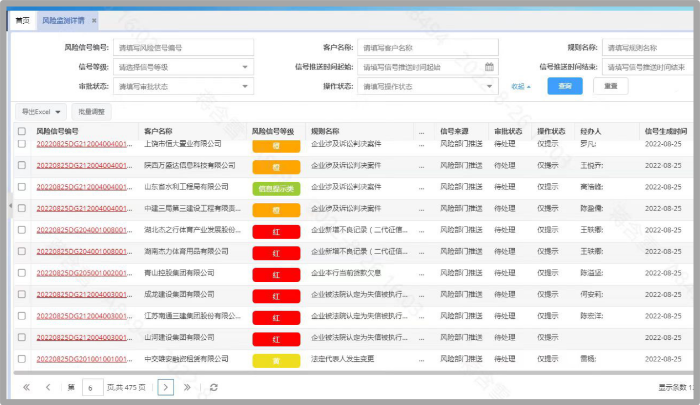Tick the select-all checkbox in table header
Image resolution: width=700 pixels, height=405 pixels.
(x=22, y=131)
